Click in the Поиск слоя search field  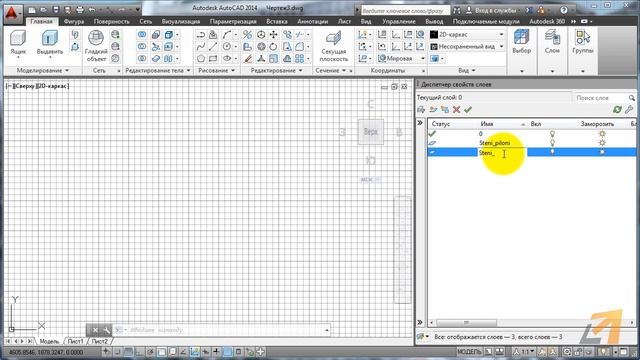click(x=605, y=98)
